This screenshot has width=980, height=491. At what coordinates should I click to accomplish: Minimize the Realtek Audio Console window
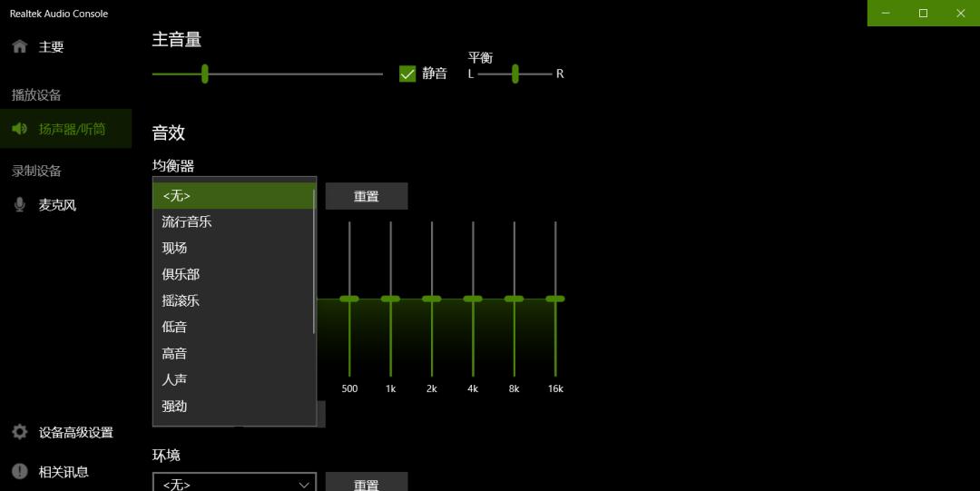[x=886, y=13]
